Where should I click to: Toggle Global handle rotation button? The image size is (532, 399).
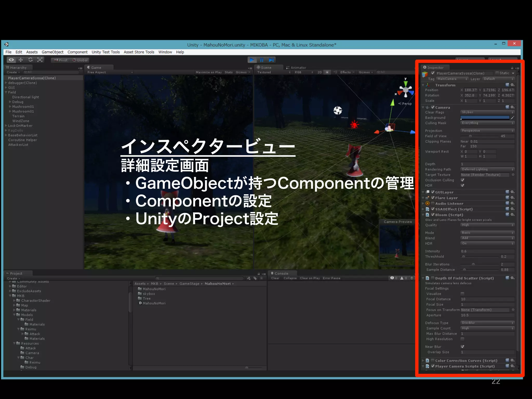[80, 60]
